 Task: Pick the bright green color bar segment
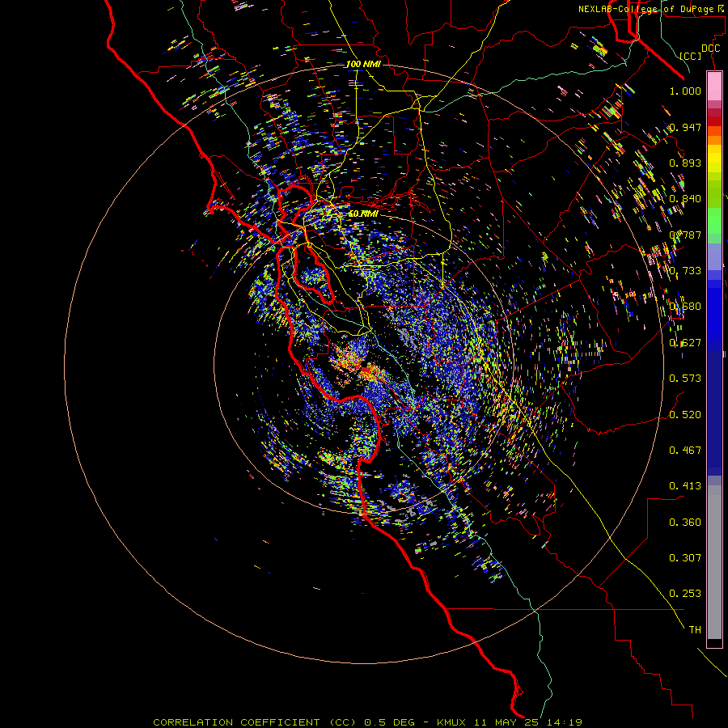tap(714, 221)
